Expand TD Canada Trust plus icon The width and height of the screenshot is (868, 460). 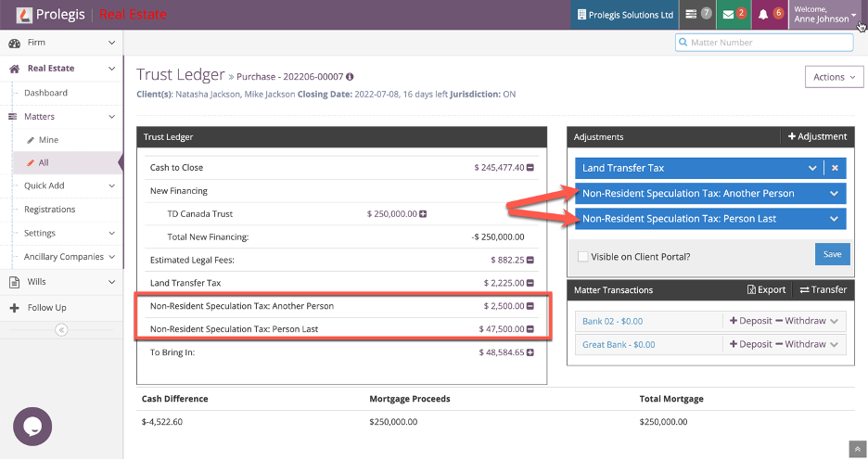coord(424,214)
